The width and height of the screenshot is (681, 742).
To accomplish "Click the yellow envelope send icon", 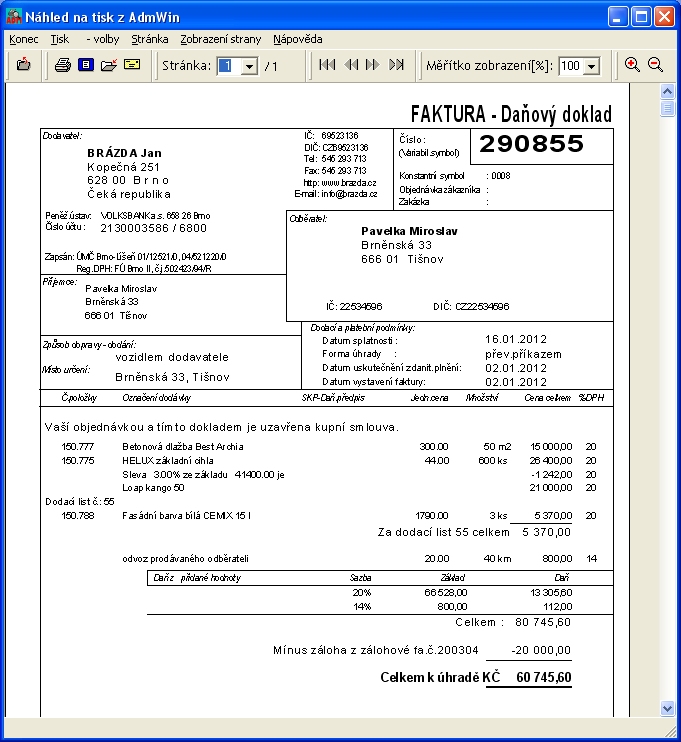I will (132, 64).
